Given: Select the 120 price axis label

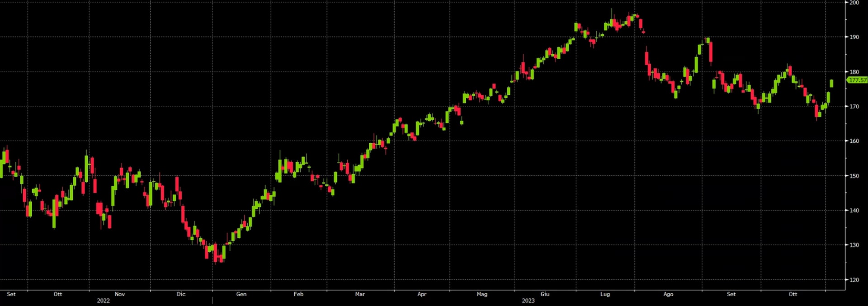Looking at the screenshot, I should 854,280.
